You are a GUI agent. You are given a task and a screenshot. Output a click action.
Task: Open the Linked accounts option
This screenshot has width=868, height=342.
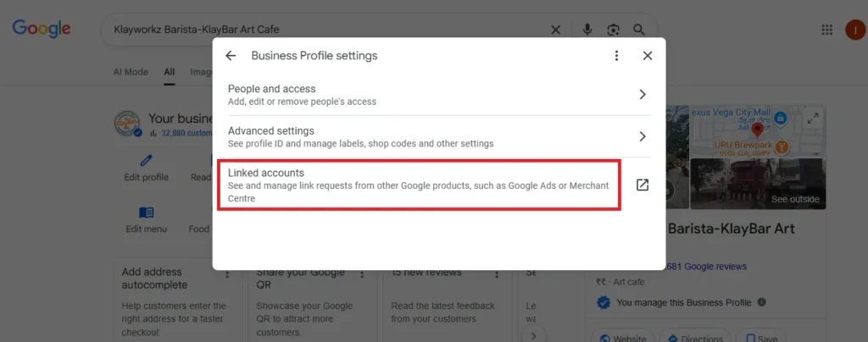click(x=419, y=185)
